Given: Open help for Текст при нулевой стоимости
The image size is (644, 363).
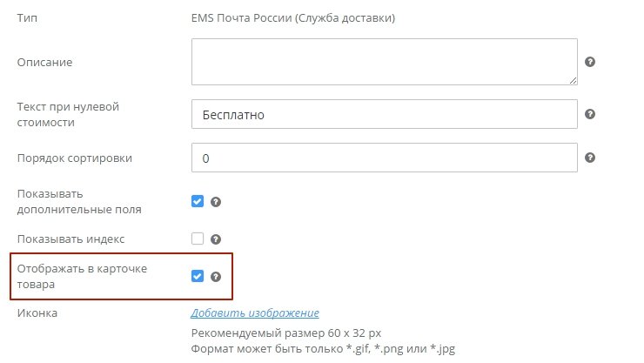Looking at the screenshot, I should 590,114.
